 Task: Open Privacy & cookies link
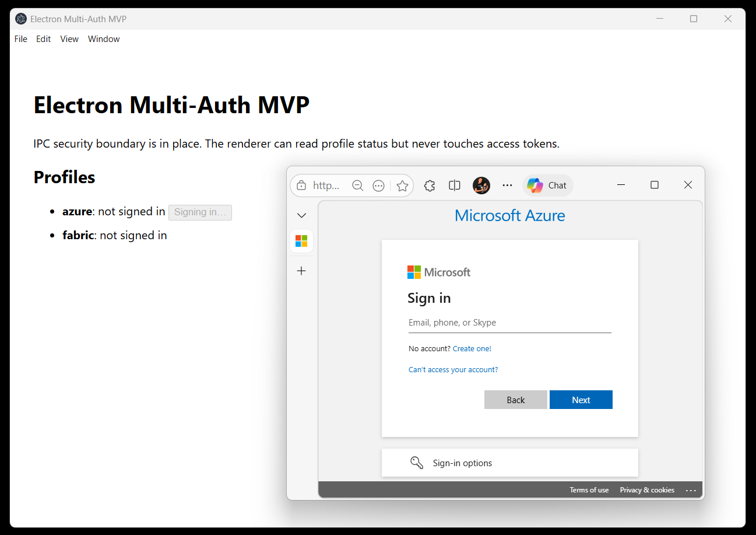point(647,490)
